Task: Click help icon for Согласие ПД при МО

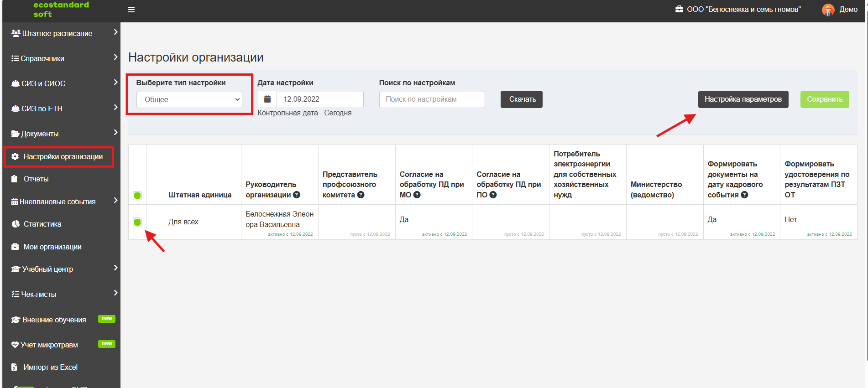Action: pos(417,195)
